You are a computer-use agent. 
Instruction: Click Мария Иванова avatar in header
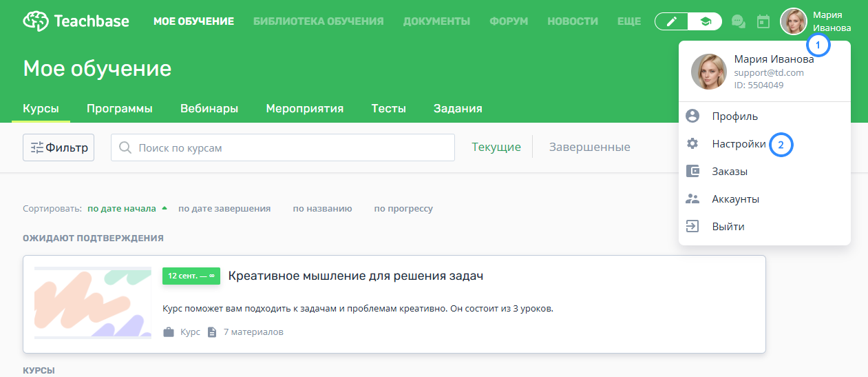point(794,21)
